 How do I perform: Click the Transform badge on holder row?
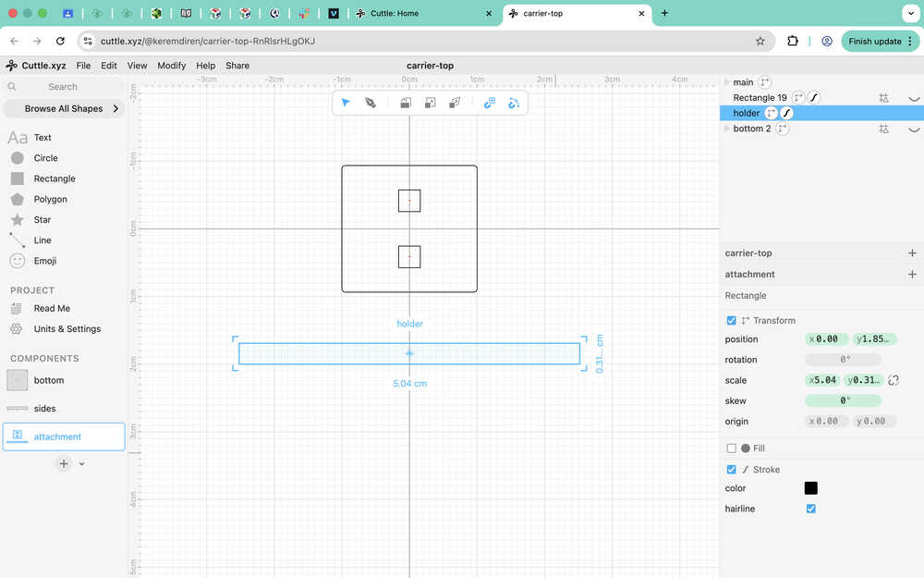771,113
